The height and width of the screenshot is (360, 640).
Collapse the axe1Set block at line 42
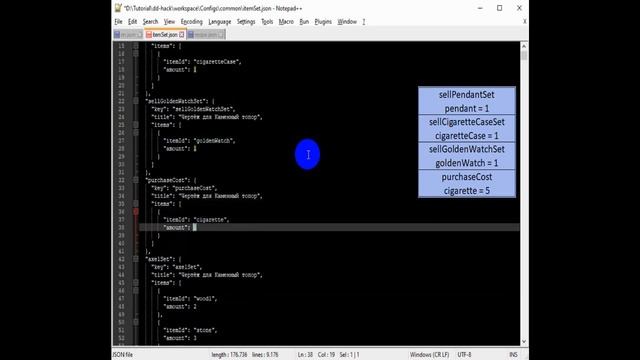[x=136, y=259]
